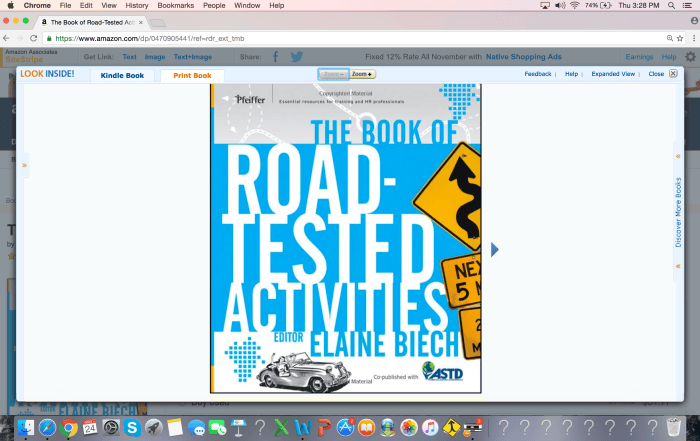Open Photos from the Dock
The image size is (700, 441).
click(408, 428)
